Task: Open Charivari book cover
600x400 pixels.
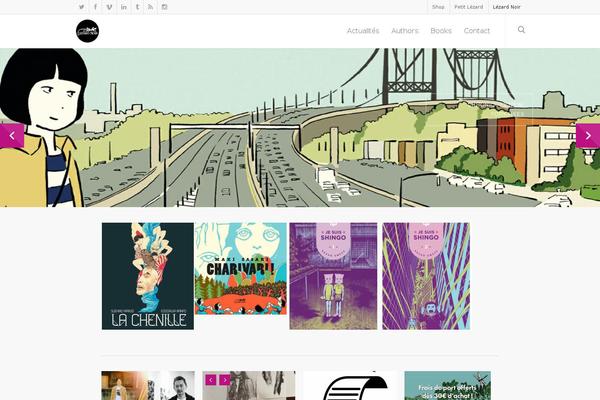Action: (241, 269)
